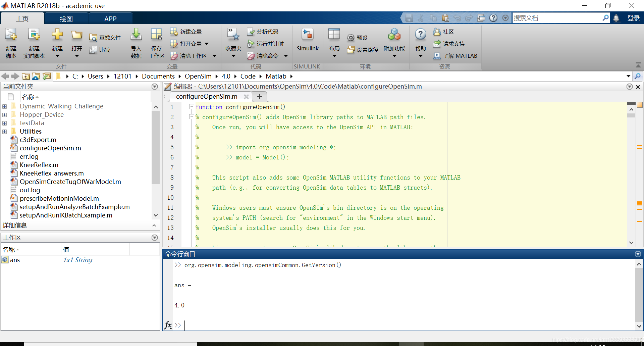Click the Current Folder vertical scrollbar
The height and width of the screenshot is (346, 644).
[155, 148]
